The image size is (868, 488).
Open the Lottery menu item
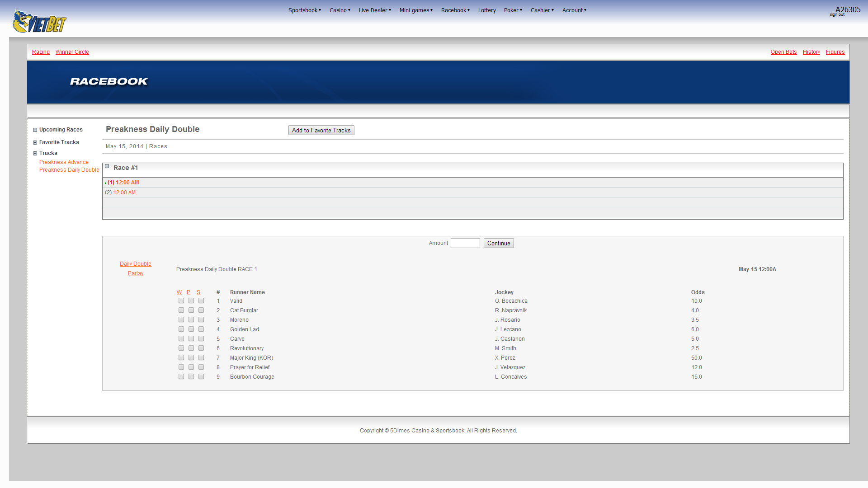point(487,10)
